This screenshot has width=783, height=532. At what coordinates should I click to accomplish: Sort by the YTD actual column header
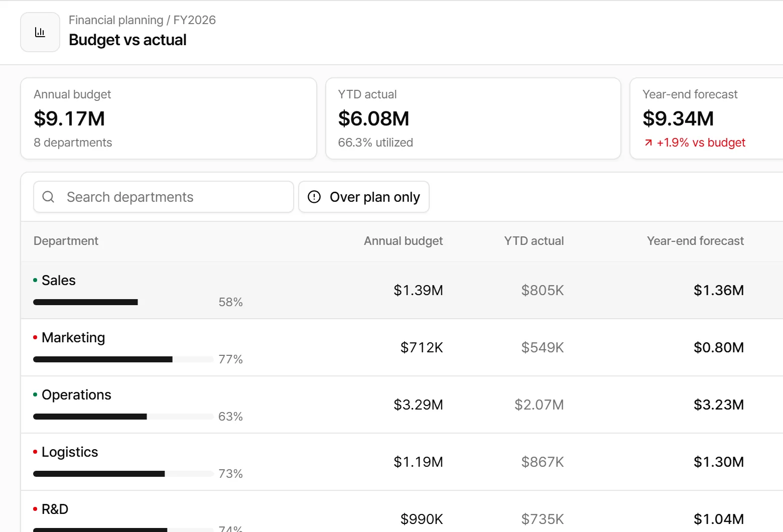(534, 241)
